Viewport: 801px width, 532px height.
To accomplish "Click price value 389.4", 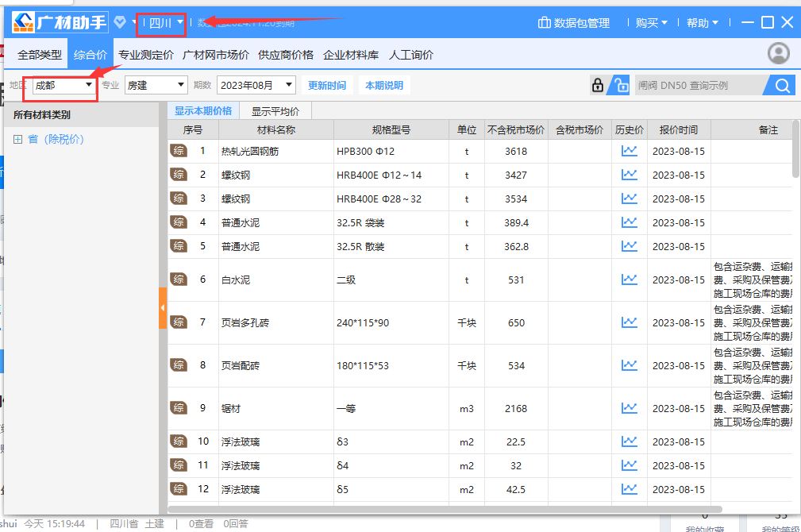I will [x=516, y=223].
